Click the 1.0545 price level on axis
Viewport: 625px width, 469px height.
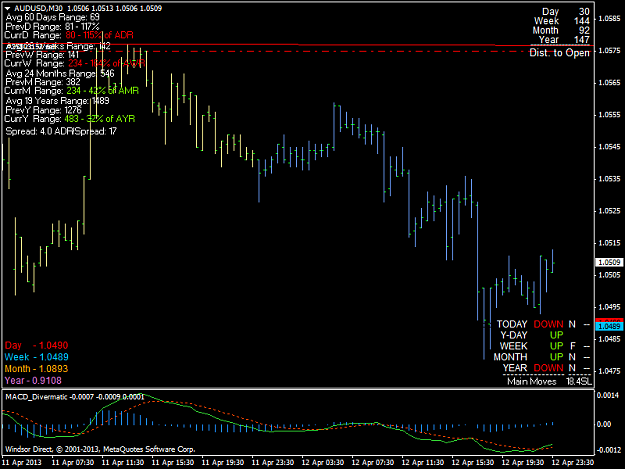pyautogui.click(x=610, y=147)
